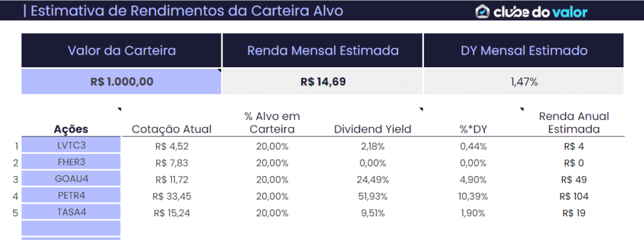This screenshot has height=240, width=644.
Task: Click the Valor da Carteira header
Action: coord(121,50)
